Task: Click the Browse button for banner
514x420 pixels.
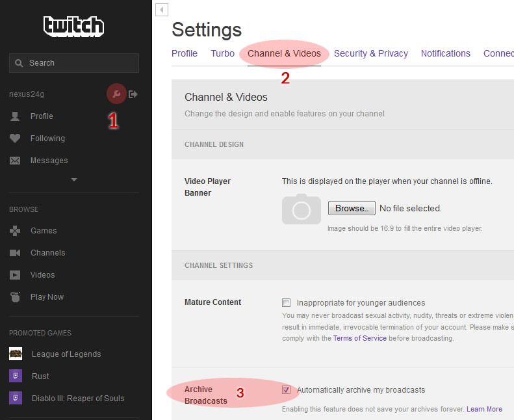Action: (352, 208)
